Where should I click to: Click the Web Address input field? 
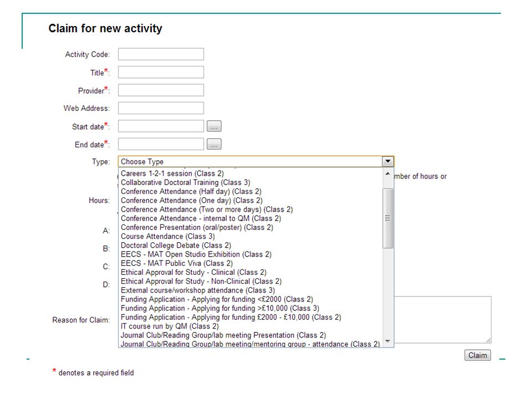[x=161, y=108]
